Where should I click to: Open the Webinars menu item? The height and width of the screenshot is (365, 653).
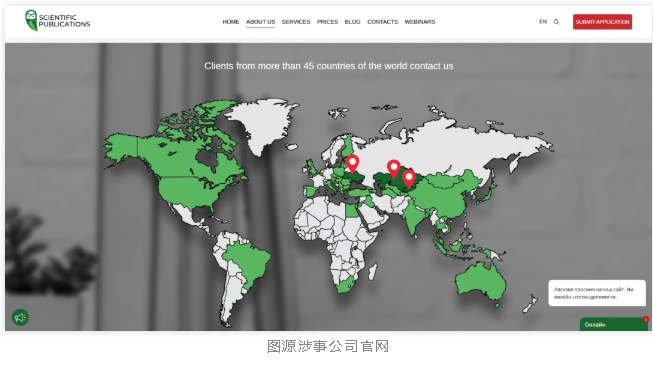coord(419,22)
